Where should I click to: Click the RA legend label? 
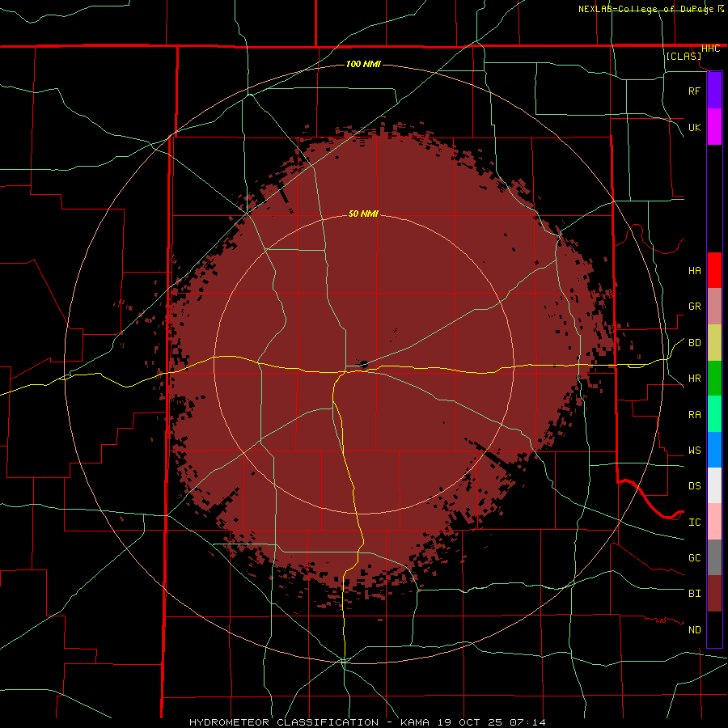pyautogui.click(x=694, y=415)
